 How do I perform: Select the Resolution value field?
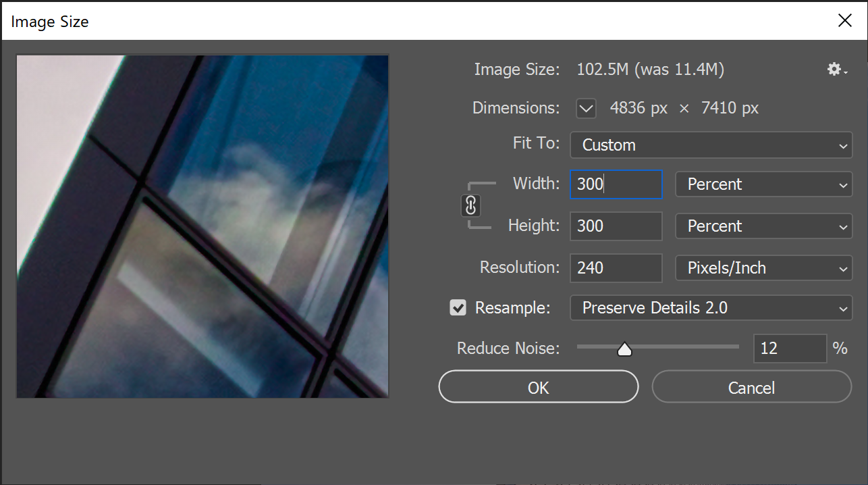tap(616, 268)
